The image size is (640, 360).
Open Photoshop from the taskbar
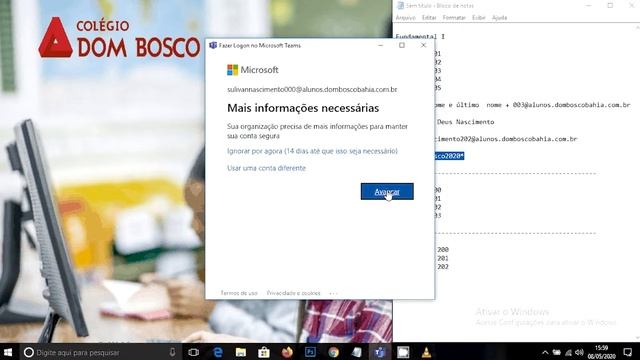tap(310, 352)
